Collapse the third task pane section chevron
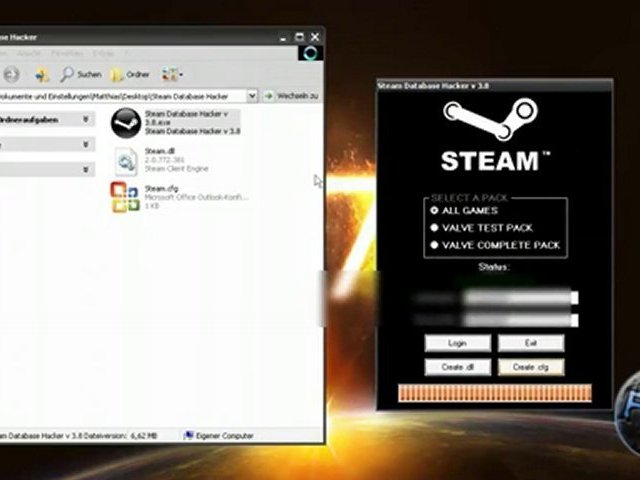 86,169
